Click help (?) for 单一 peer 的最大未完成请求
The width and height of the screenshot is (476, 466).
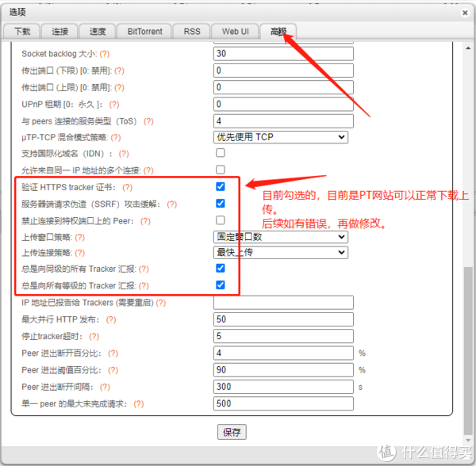138,404
